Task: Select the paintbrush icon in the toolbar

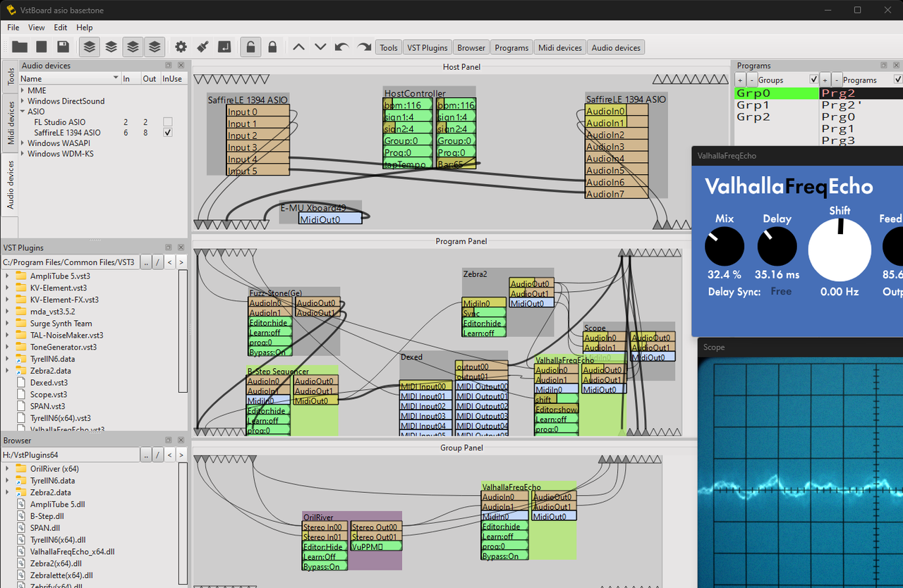Action: (202, 47)
